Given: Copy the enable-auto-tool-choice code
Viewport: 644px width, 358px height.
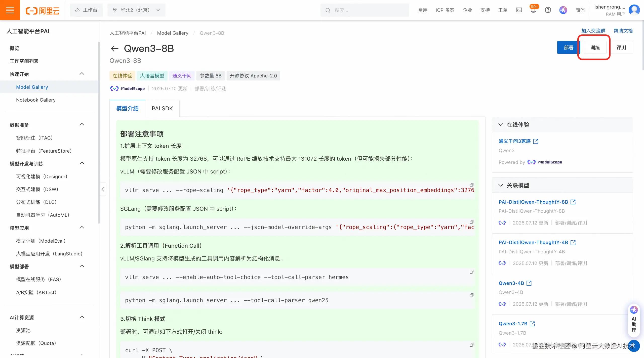Looking at the screenshot, I should pyautogui.click(x=471, y=272).
